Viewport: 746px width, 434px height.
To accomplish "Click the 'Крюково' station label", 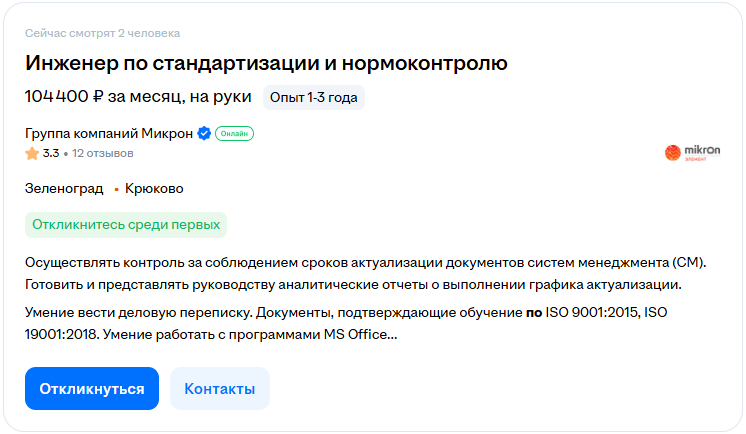I will pos(154,188).
